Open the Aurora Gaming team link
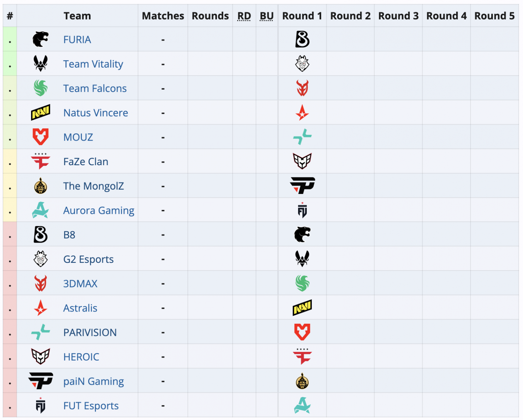 click(x=99, y=211)
